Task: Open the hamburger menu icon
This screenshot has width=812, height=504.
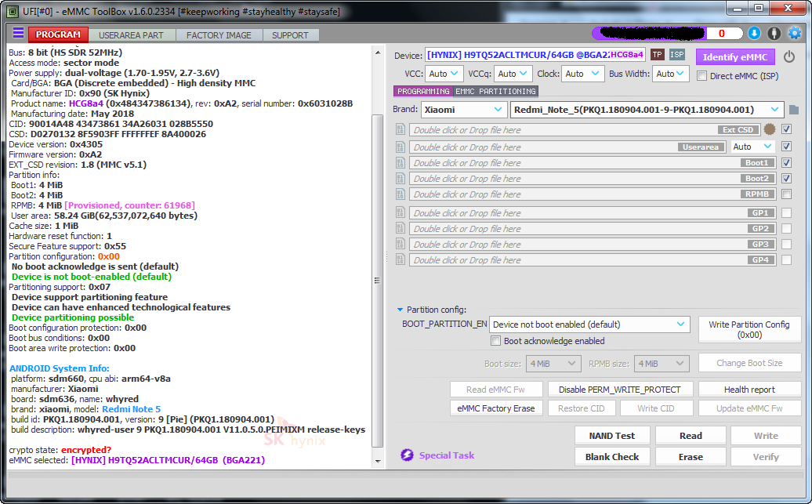Action: tap(18, 33)
